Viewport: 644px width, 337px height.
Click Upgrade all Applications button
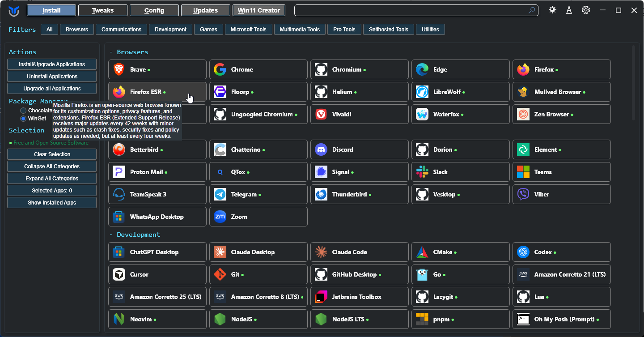point(52,89)
